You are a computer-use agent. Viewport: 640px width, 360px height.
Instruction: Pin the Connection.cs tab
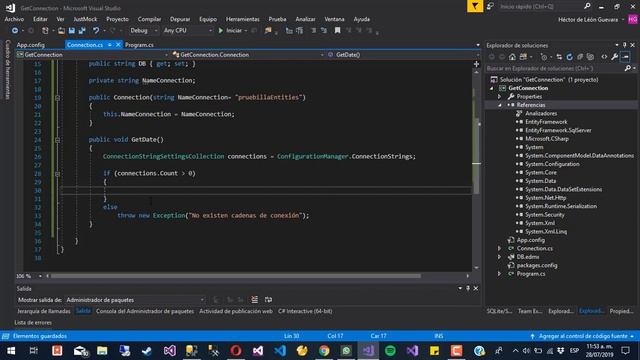click(x=110, y=44)
